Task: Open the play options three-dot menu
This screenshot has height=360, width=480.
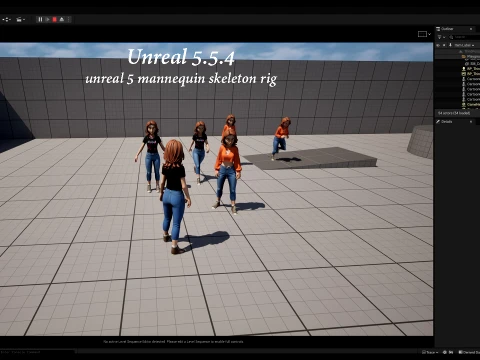Action: (x=69, y=20)
